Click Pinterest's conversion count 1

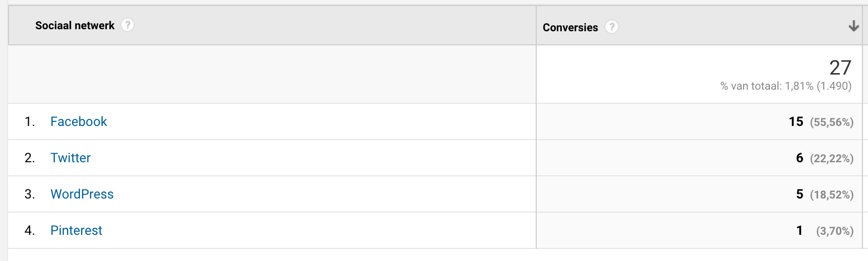tap(800, 230)
